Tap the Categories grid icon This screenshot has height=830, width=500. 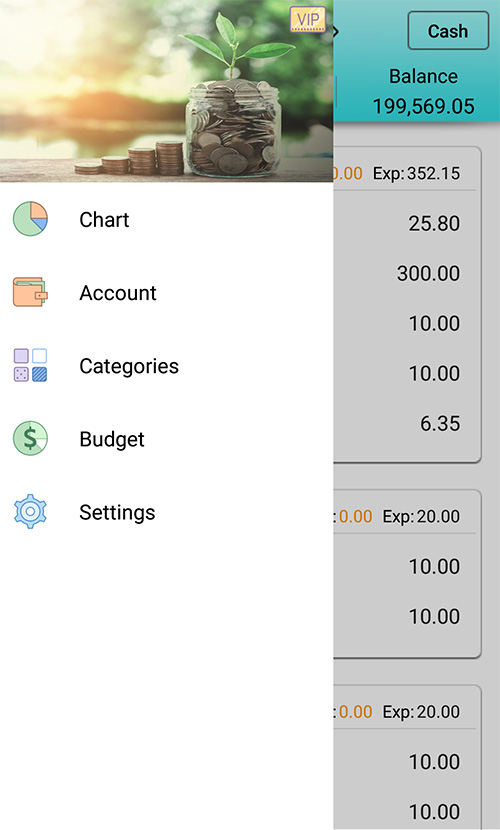tap(30, 365)
